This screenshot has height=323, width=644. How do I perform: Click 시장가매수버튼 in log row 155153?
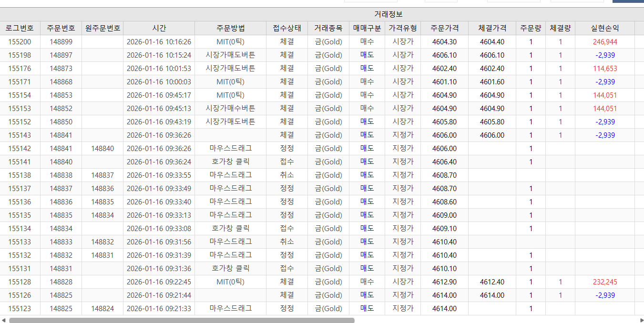click(230, 109)
